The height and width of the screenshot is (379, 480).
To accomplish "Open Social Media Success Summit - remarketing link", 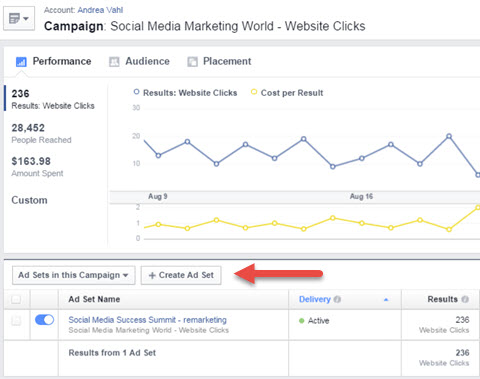I will [x=147, y=320].
